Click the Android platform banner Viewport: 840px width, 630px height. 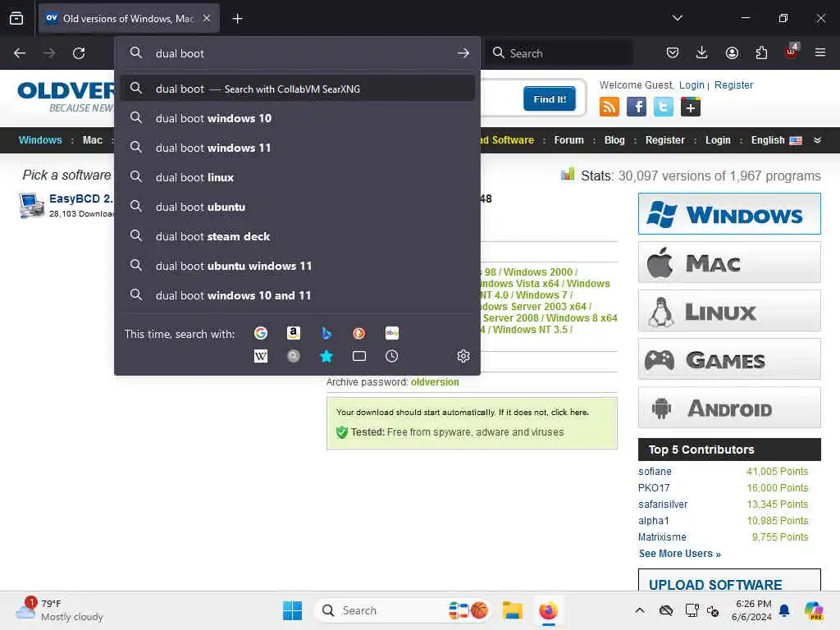pos(729,407)
